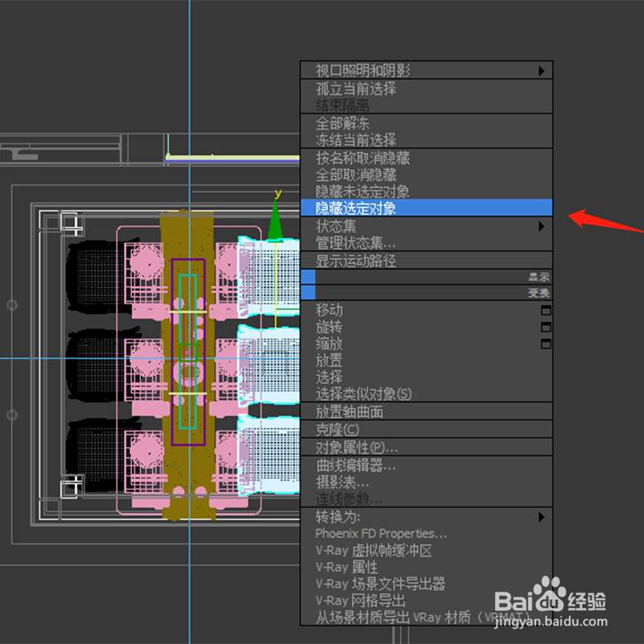Click highlighted 隐藏选定对象 entry
This screenshot has height=644, width=644.
pyautogui.click(x=427, y=208)
